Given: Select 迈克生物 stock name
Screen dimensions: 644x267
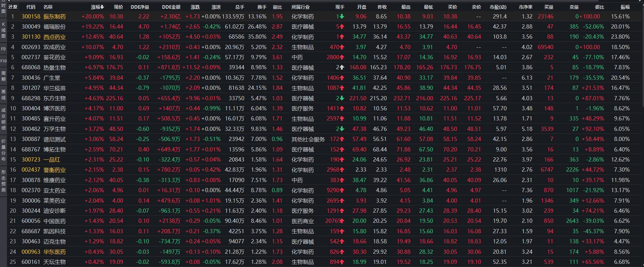Looking at the screenshot, I should click(55, 241).
